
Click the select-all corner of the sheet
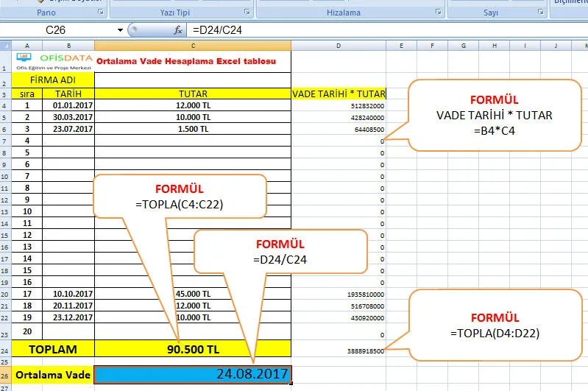(x=6, y=46)
